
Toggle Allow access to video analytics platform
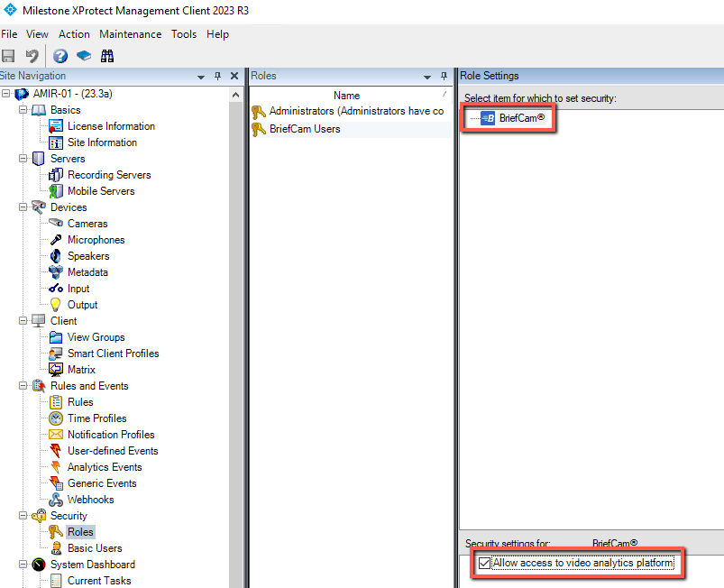point(484,563)
